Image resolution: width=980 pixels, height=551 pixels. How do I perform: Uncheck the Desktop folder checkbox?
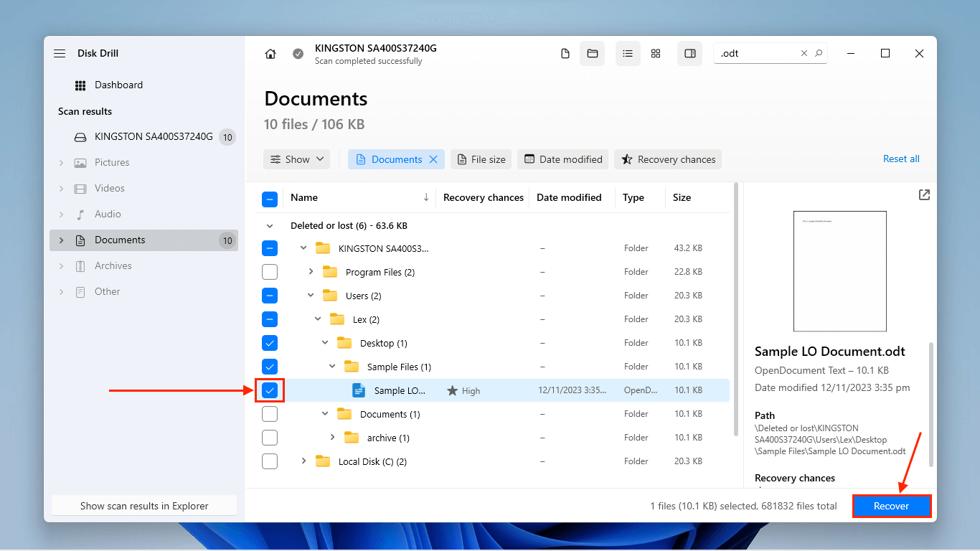270,343
